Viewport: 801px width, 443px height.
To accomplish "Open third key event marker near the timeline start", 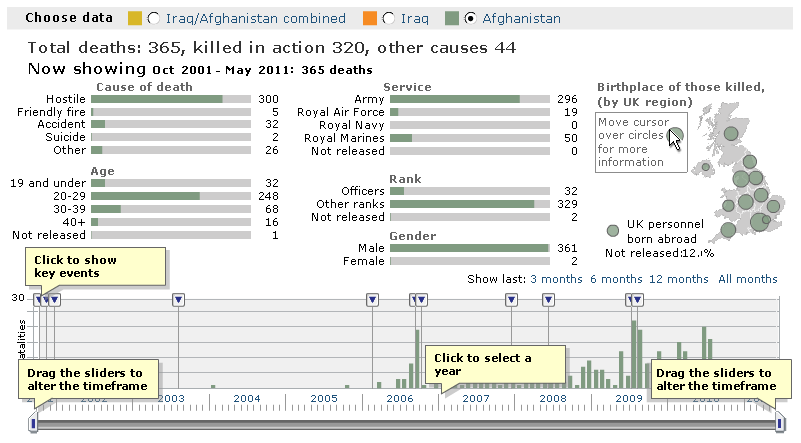I will pyautogui.click(x=55, y=300).
